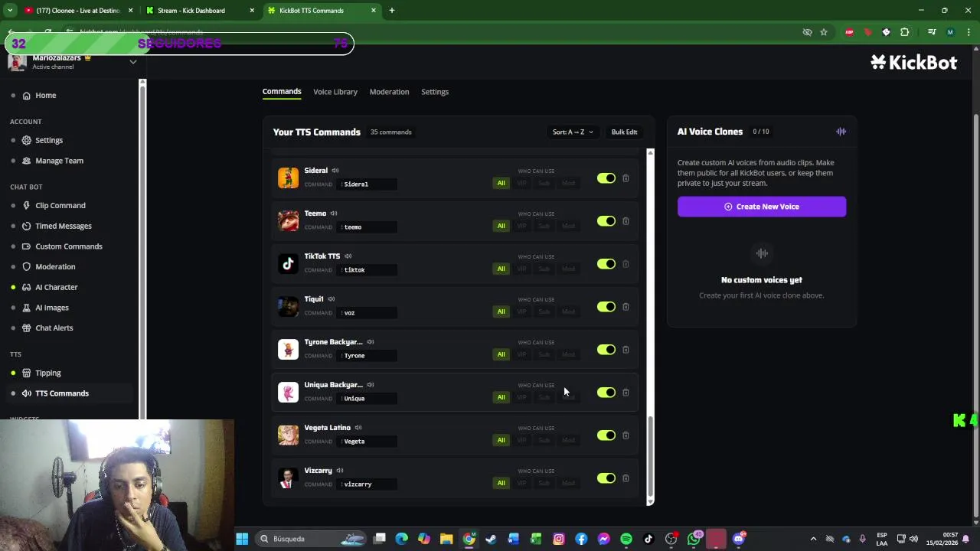Open Custom Commands in the sidebar
Viewport: 980px width, 551px height.
coord(69,246)
